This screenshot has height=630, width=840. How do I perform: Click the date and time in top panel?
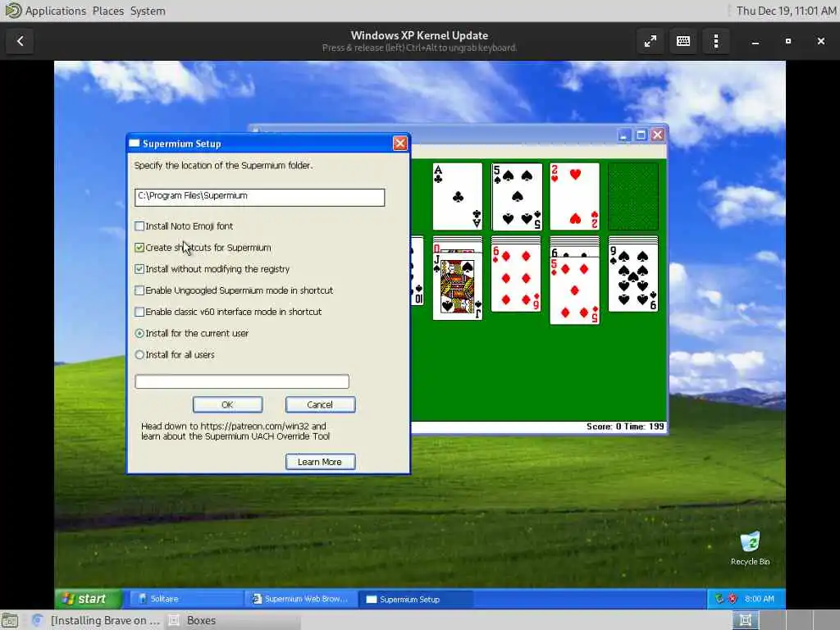tap(785, 11)
